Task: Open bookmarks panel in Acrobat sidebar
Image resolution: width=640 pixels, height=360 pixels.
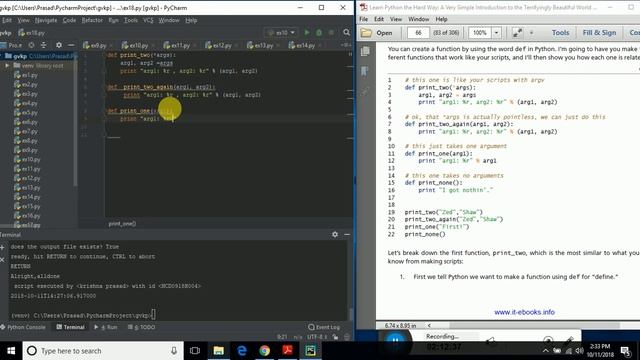Action: click(365, 71)
